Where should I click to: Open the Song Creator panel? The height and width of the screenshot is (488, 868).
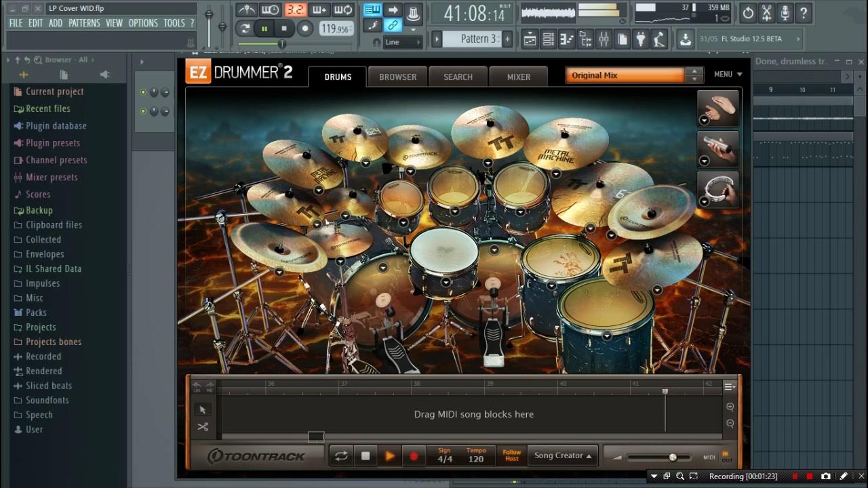pyautogui.click(x=563, y=455)
